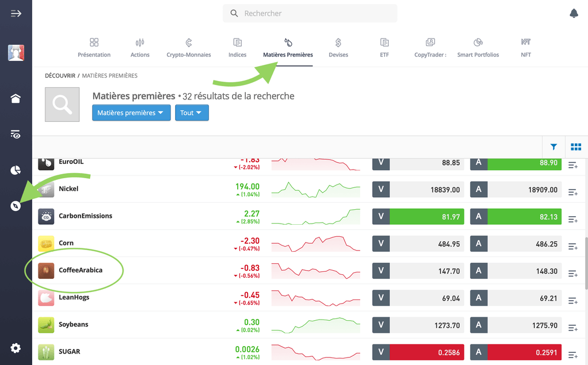Type in the Rechercher search field
588x365 pixels.
pos(310,13)
